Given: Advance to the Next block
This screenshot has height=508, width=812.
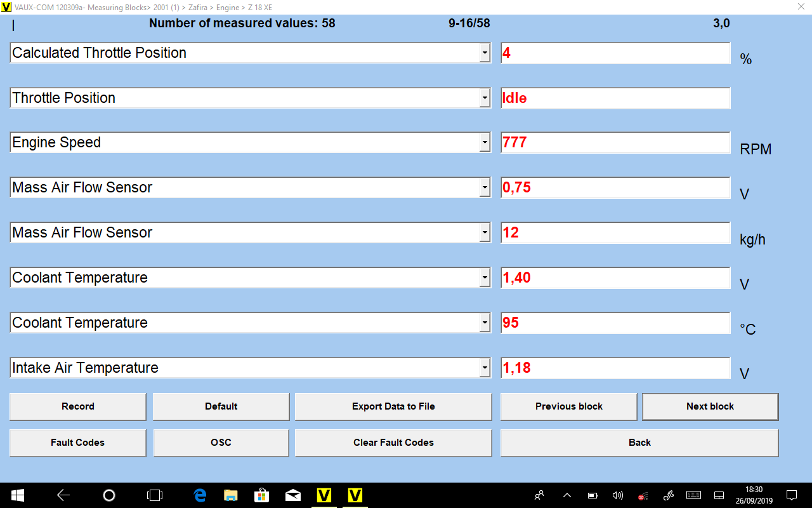Looking at the screenshot, I should coord(710,406).
